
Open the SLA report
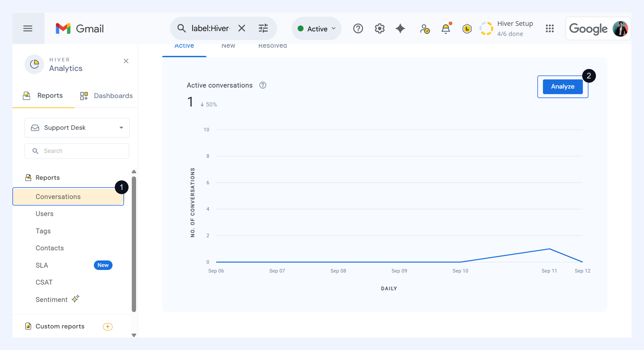pyautogui.click(x=42, y=265)
